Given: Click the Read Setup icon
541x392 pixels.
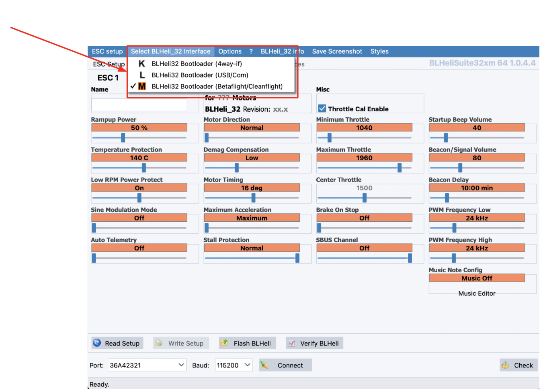Looking at the screenshot, I should (x=97, y=343).
